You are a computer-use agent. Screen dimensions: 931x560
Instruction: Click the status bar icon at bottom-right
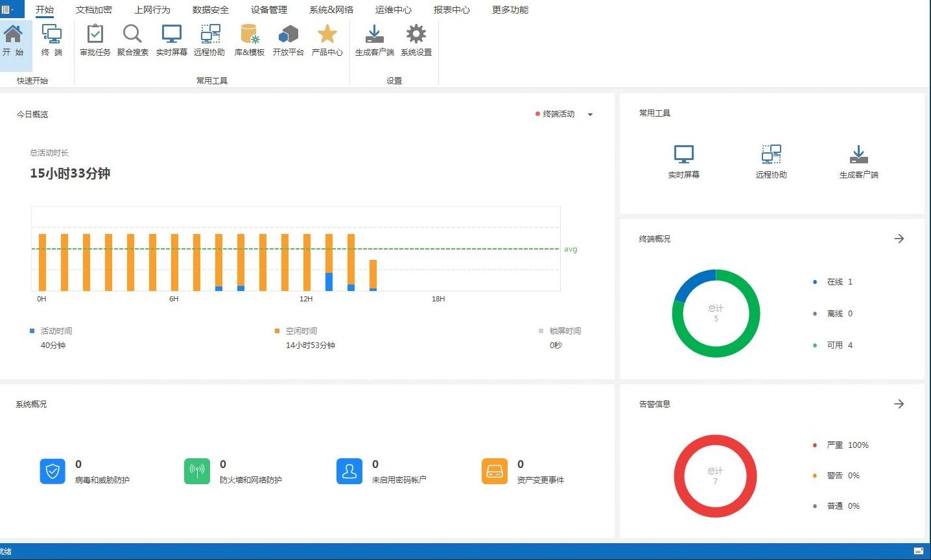919,551
